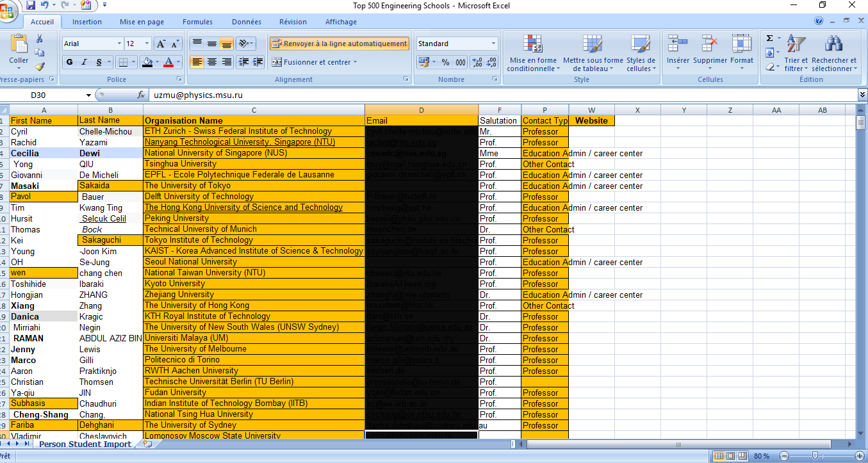Set bottom vertical alignment
Image resolution: width=868 pixels, height=463 pixels.
click(x=226, y=44)
